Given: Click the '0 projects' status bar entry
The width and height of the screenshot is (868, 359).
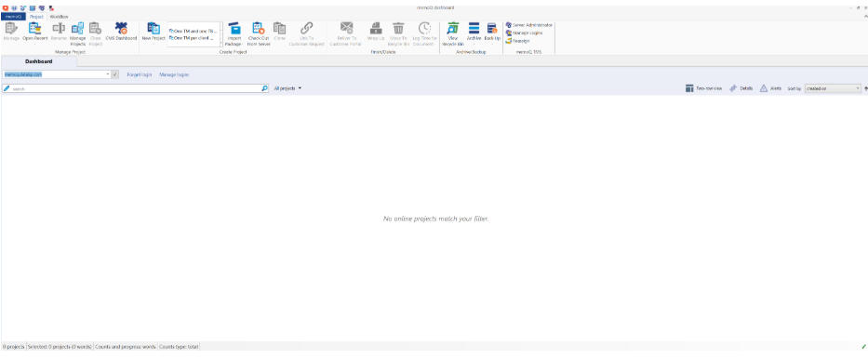Looking at the screenshot, I should click(x=13, y=346).
